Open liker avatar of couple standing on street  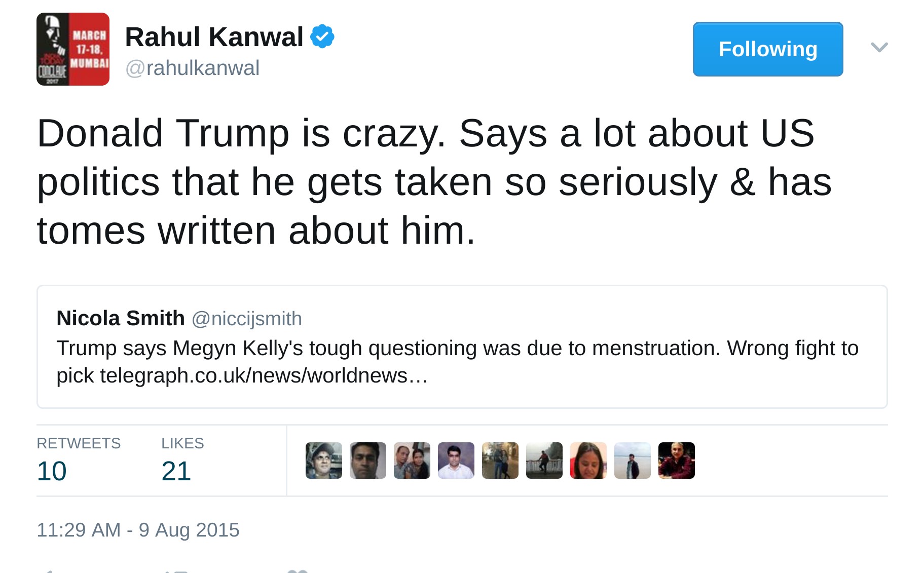tap(500, 461)
